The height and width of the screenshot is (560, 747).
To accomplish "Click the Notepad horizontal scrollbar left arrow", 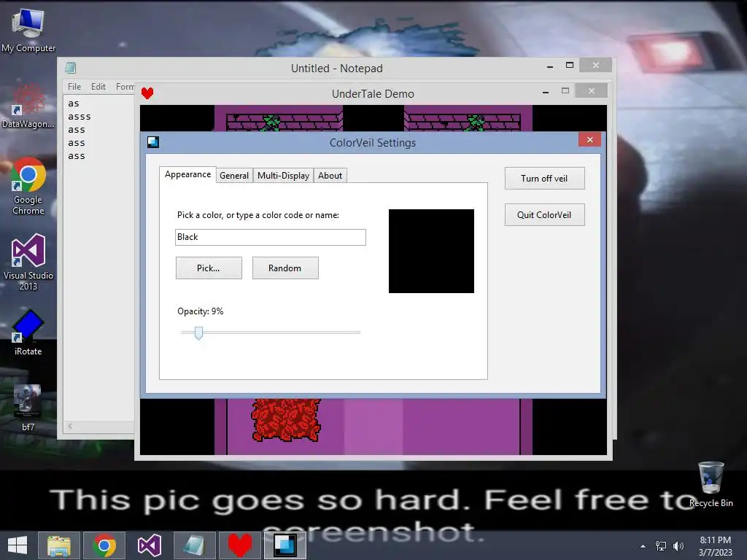I will [x=70, y=426].
